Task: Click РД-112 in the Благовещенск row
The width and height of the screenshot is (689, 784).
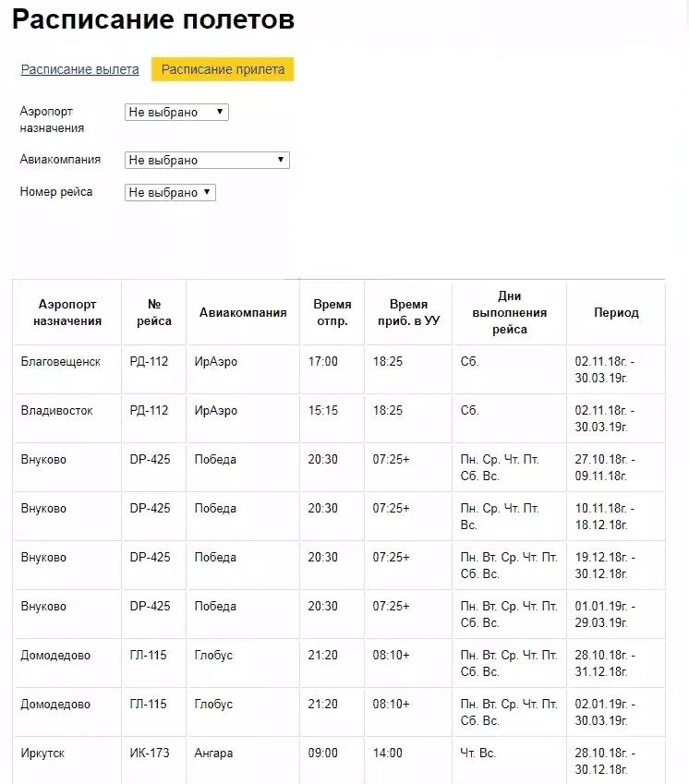Action: tap(149, 361)
